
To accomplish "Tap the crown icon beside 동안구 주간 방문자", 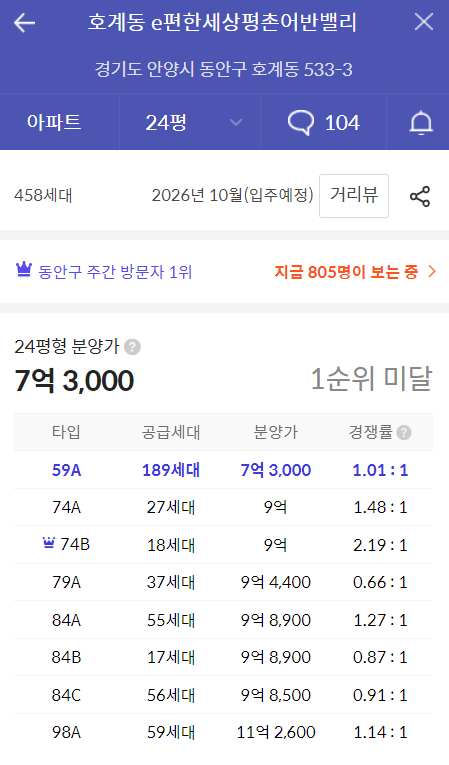I will click(x=24, y=270).
